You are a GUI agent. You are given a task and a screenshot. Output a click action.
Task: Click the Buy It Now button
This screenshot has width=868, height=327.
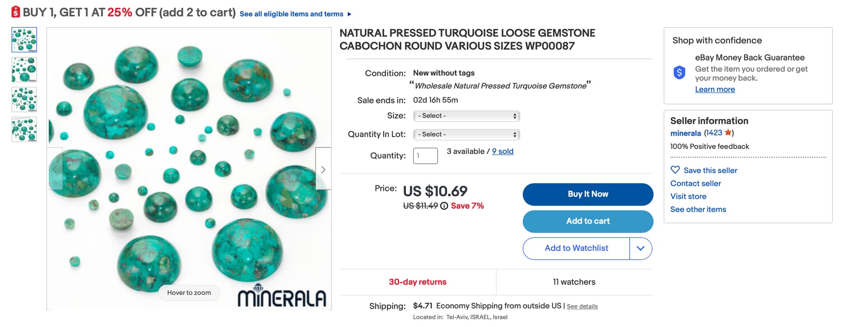[x=588, y=194]
